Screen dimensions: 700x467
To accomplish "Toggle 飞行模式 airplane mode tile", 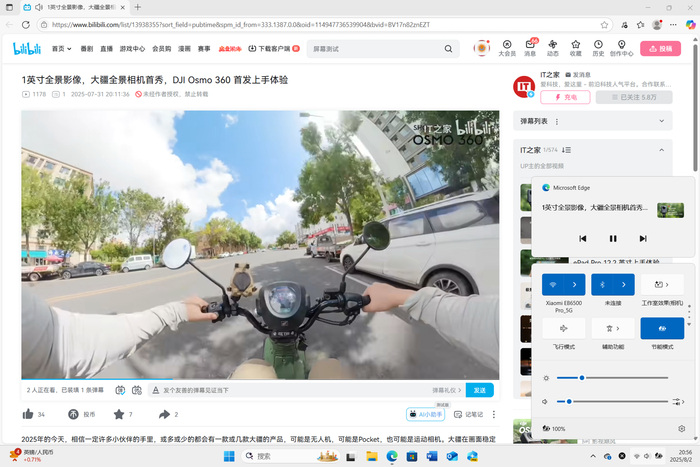I will tap(563, 328).
